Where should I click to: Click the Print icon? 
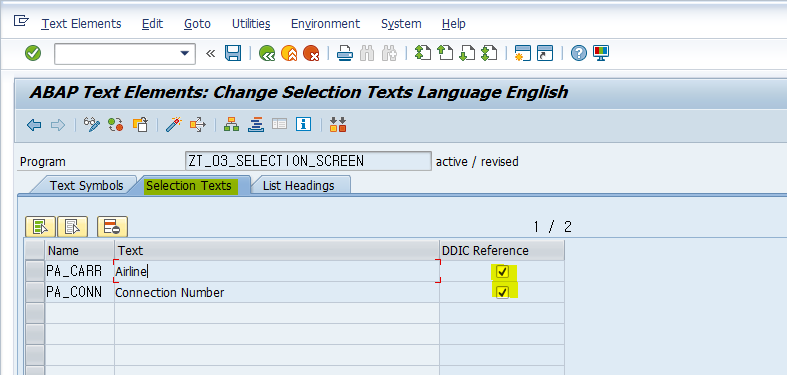(345, 53)
